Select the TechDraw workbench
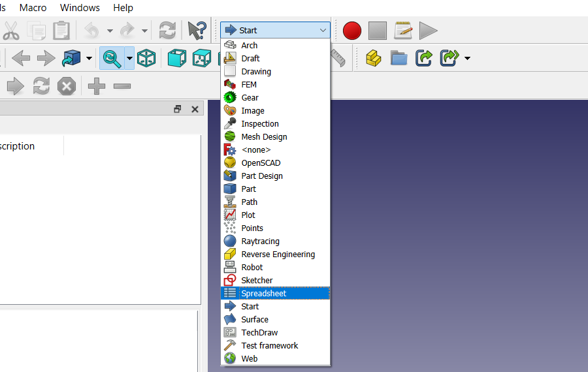588x372 pixels. 275,333
